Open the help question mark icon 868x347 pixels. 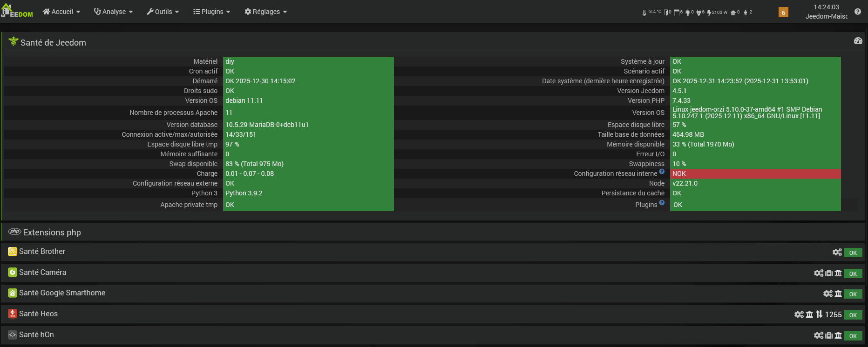(x=857, y=12)
